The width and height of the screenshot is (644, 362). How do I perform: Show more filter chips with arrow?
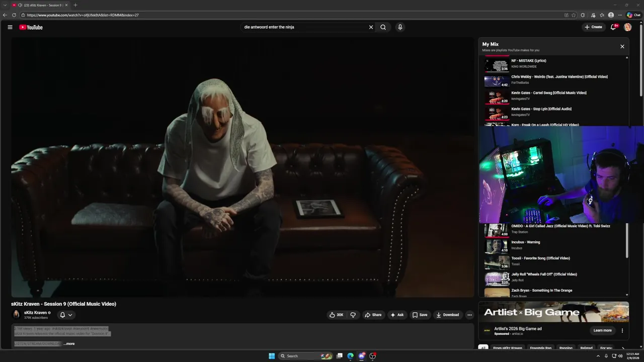pos(623,348)
